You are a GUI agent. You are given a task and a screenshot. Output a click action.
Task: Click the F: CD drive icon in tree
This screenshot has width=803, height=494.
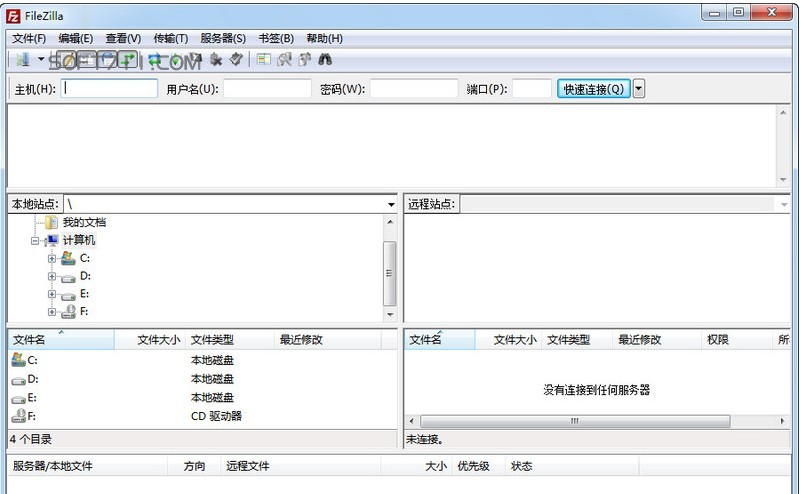pos(68,311)
